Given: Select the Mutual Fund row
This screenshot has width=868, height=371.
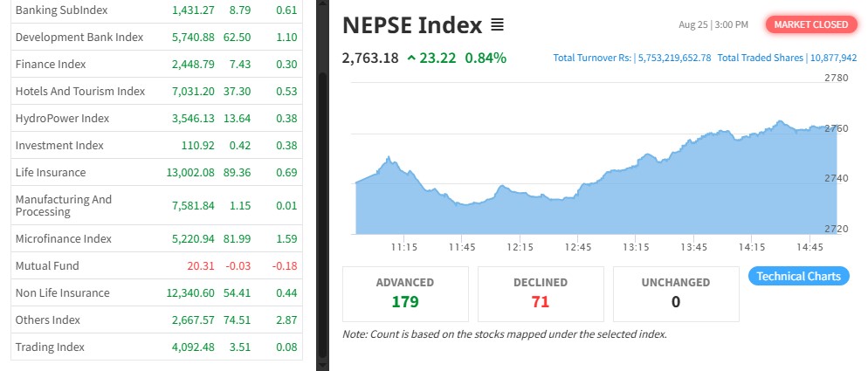Looking at the screenshot, I should coord(47,266).
